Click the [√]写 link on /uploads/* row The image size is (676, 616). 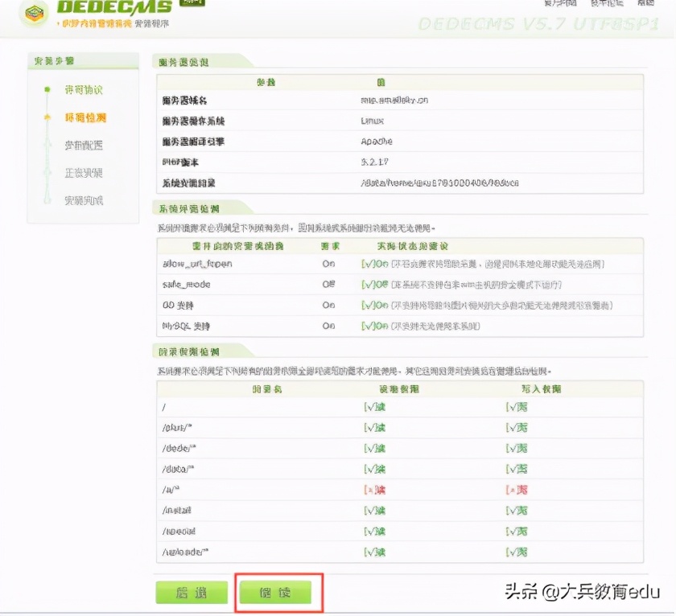(x=517, y=552)
